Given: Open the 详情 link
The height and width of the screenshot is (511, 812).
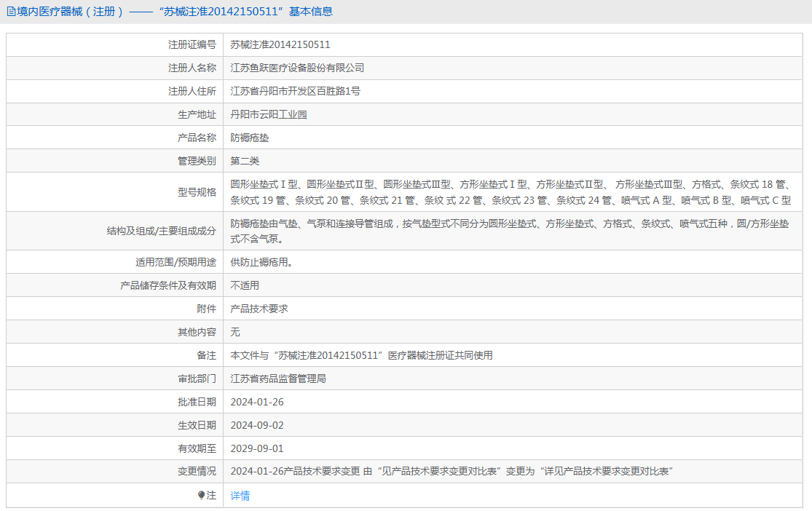Looking at the screenshot, I should coord(240,496).
